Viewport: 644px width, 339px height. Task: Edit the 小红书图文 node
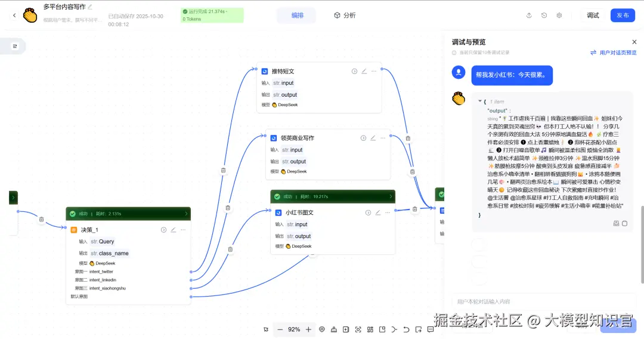(378, 213)
